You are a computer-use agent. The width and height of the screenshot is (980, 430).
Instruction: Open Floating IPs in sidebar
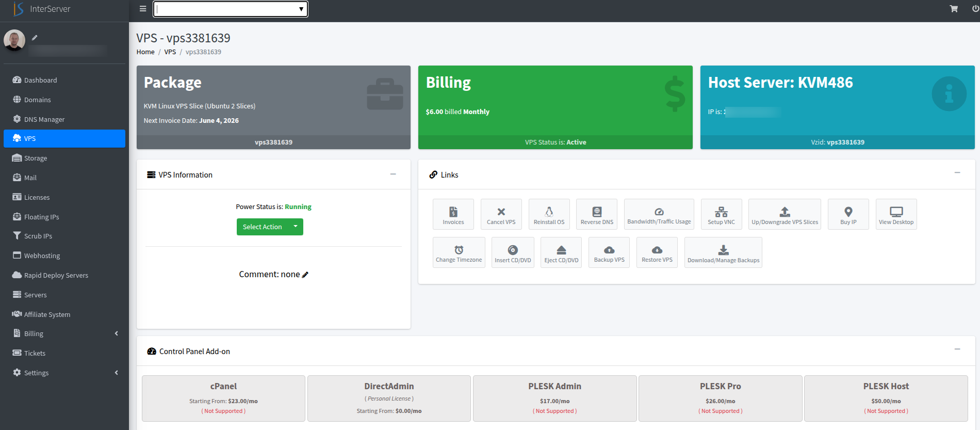[64, 217]
